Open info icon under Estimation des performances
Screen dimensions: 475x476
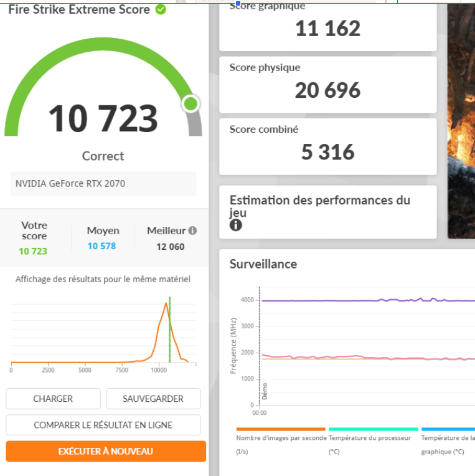[x=236, y=225]
